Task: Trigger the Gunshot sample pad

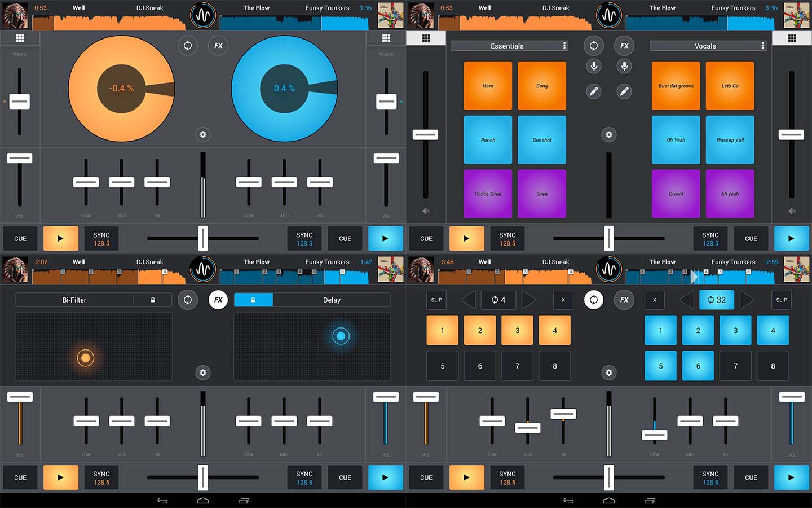Action: [541, 139]
